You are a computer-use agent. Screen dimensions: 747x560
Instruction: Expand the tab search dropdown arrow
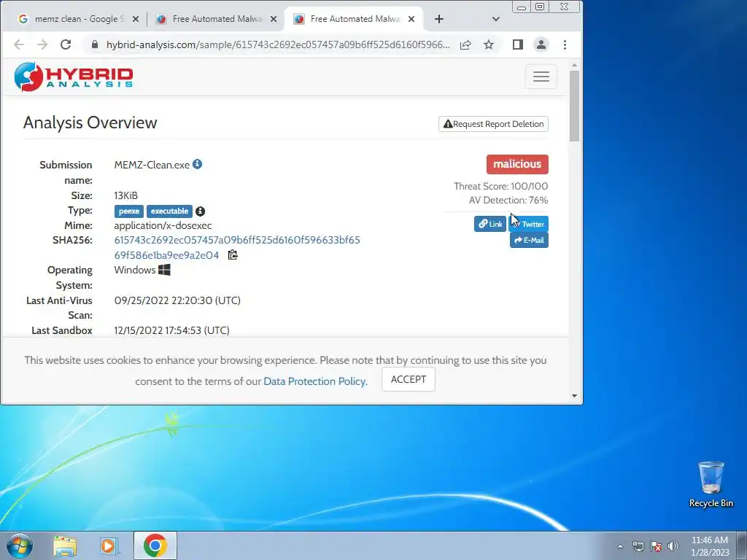[x=496, y=19]
